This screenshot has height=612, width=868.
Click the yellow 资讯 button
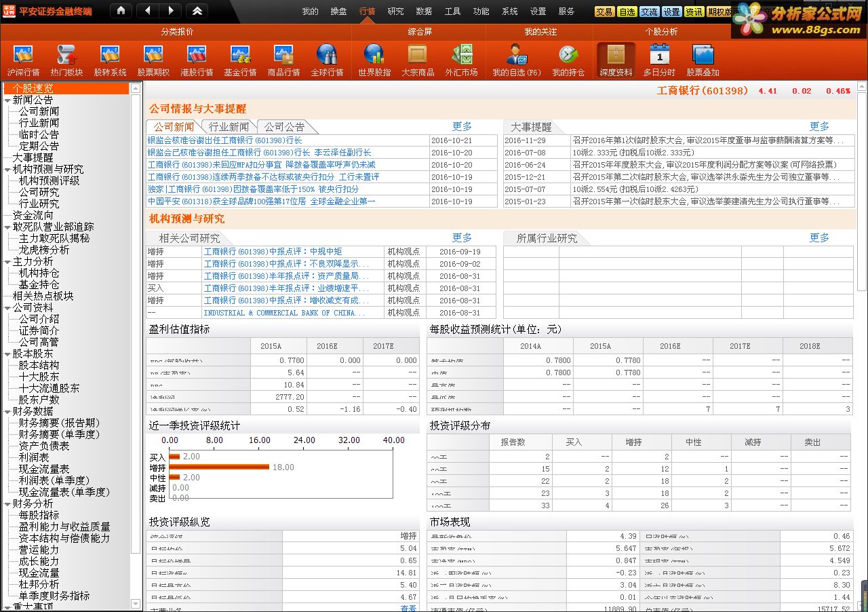pyautogui.click(x=694, y=12)
